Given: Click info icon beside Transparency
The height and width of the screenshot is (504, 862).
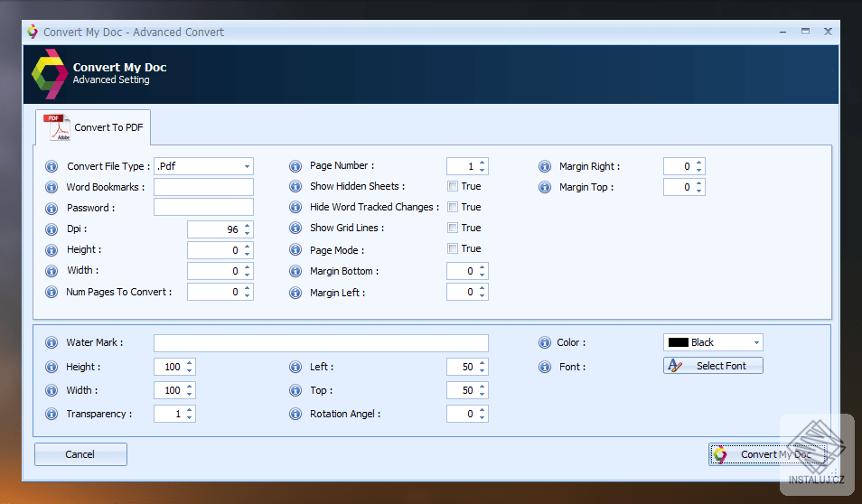Looking at the screenshot, I should 52,414.
